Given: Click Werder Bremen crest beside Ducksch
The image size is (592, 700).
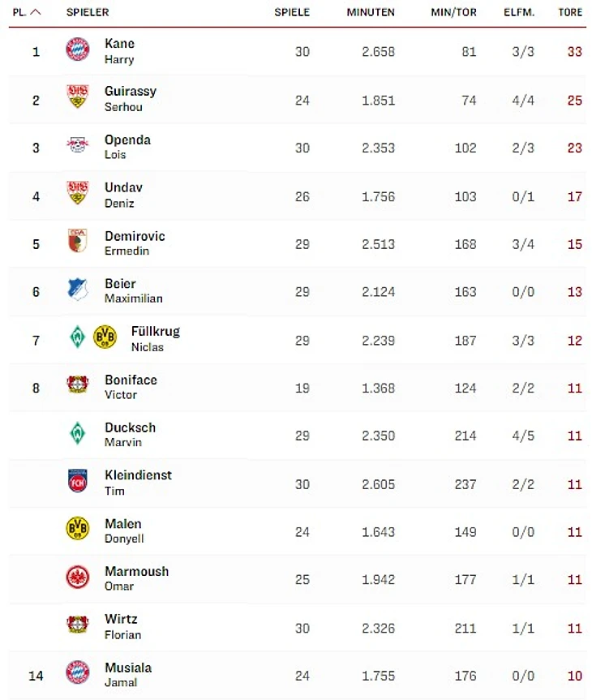Looking at the screenshot, I should coord(78,433).
